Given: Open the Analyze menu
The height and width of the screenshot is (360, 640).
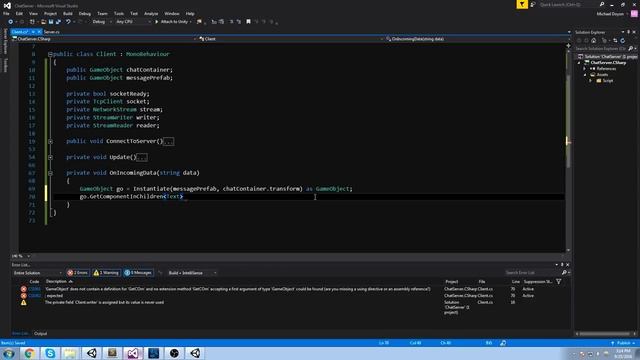Looking at the screenshot, I should [x=151, y=13].
